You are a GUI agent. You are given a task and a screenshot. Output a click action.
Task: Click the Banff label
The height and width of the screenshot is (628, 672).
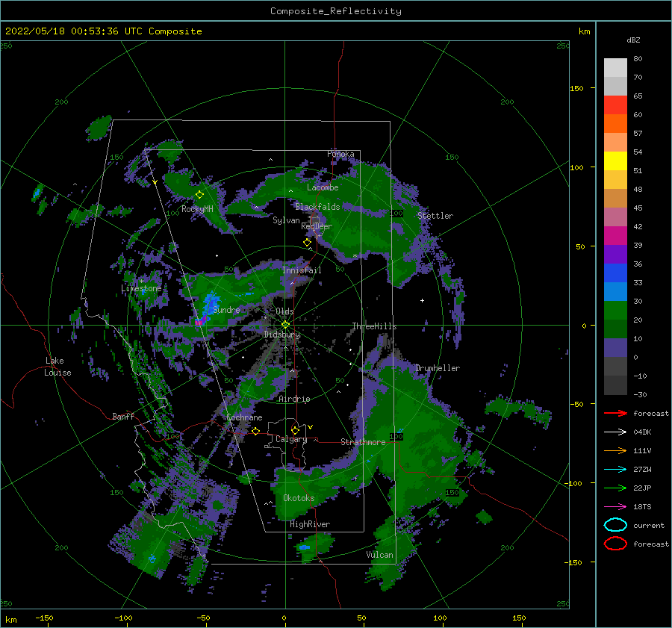123,416
